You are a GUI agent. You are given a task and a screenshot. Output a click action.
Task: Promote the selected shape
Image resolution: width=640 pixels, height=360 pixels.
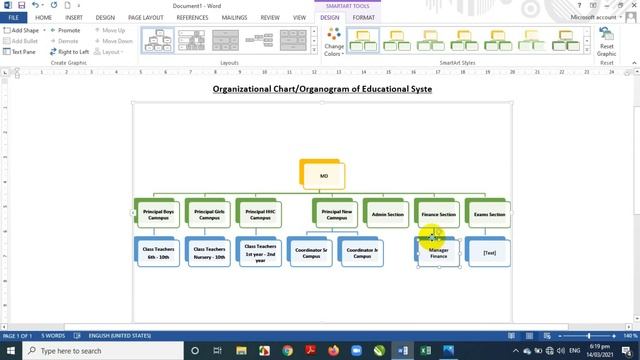coord(65,30)
